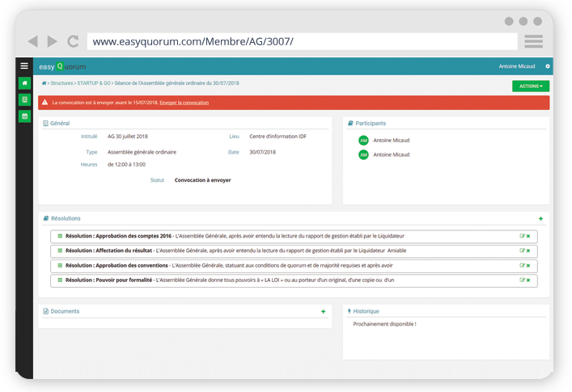This screenshot has height=392, width=572.
Task: Click the settings icon beside Antoine Micaud
Action: pyautogui.click(x=548, y=66)
